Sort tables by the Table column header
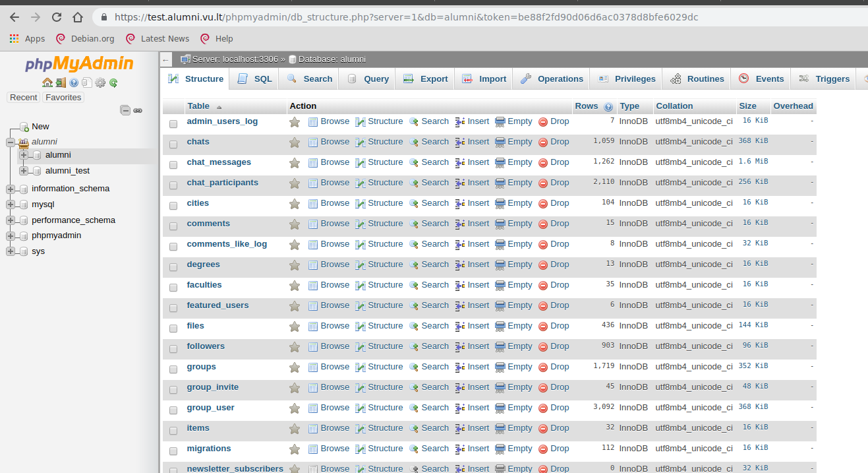 (198, 106)
